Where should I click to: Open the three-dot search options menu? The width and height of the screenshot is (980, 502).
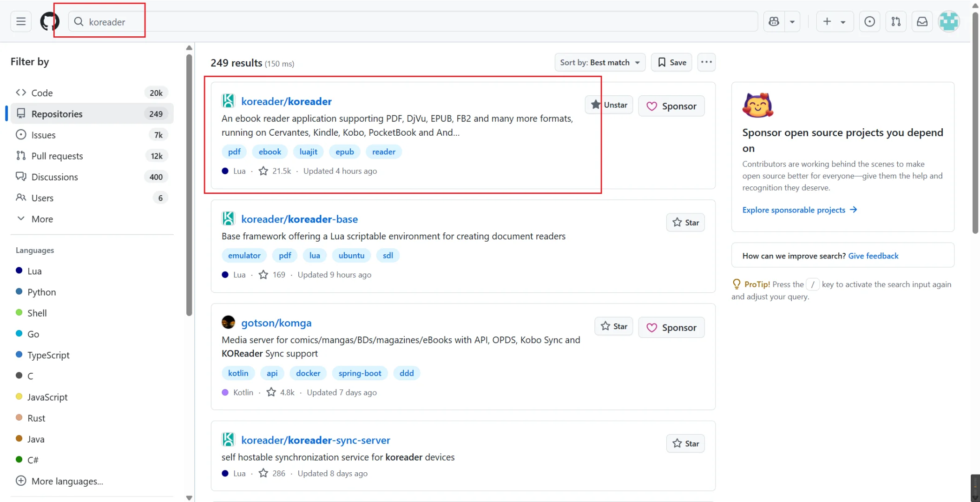pyautogui.click(x=706, y=62)
